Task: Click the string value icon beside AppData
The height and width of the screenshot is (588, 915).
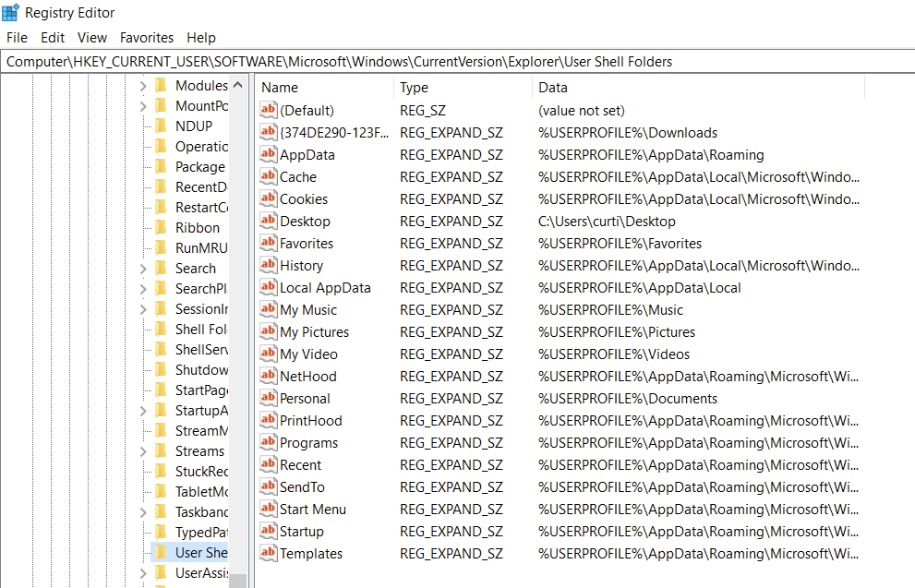Action: pos(268,154)
